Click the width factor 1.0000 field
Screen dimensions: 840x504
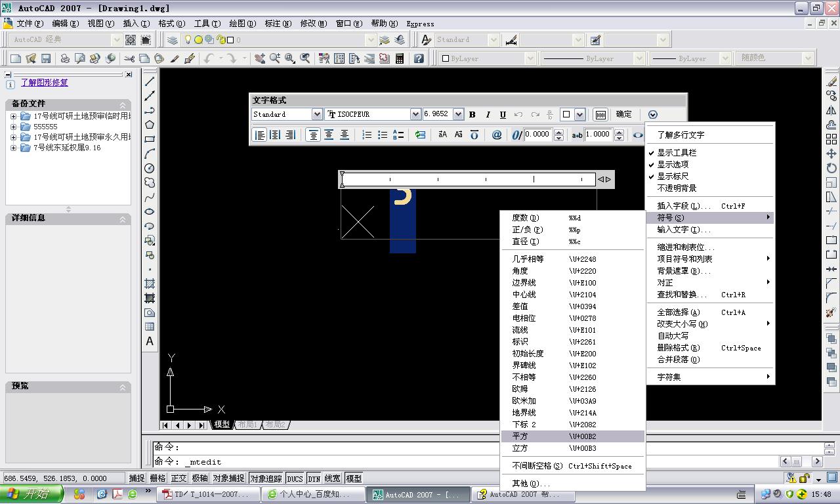coord(598,135)
